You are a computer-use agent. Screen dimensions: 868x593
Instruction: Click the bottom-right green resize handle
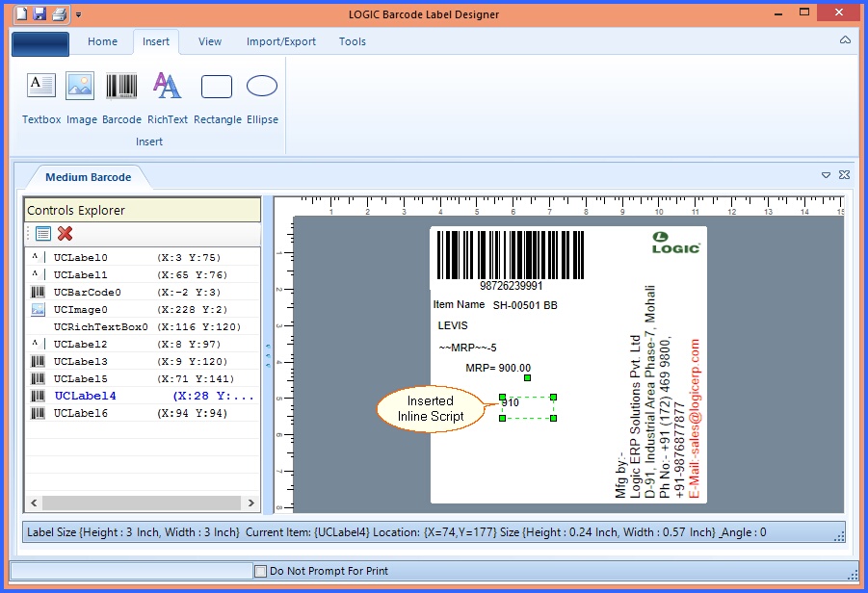coord(554,418)
